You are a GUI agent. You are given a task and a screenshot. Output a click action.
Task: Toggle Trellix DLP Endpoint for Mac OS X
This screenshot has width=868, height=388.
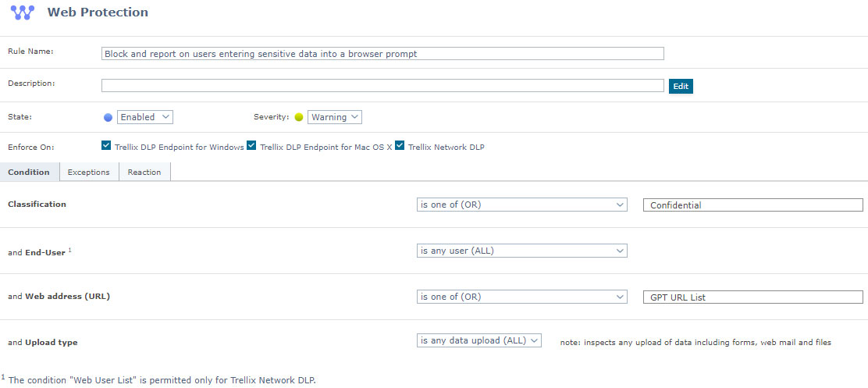(x=251, y=145)
